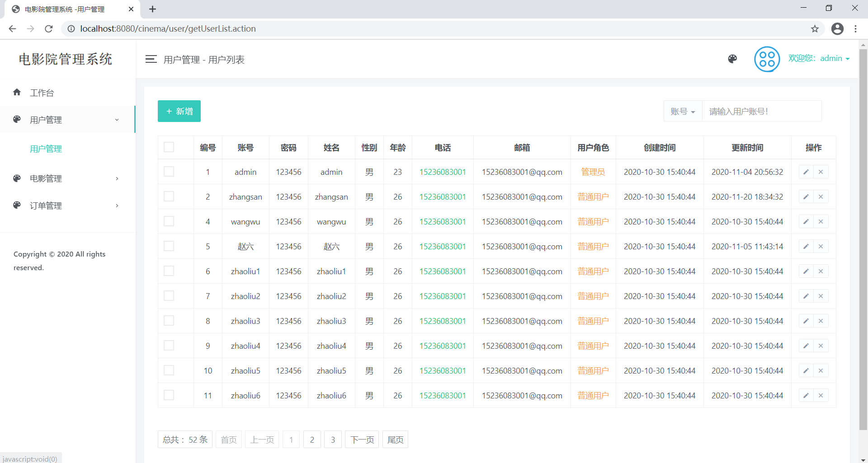This screenshot has width=868, height=463.
Task: Open the admin user dropdown menu
Action: coord(835,58)
